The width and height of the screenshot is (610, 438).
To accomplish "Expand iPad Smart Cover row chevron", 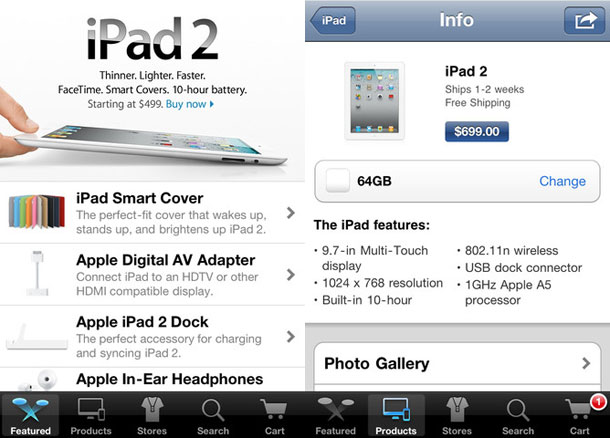I will point(290,213).
